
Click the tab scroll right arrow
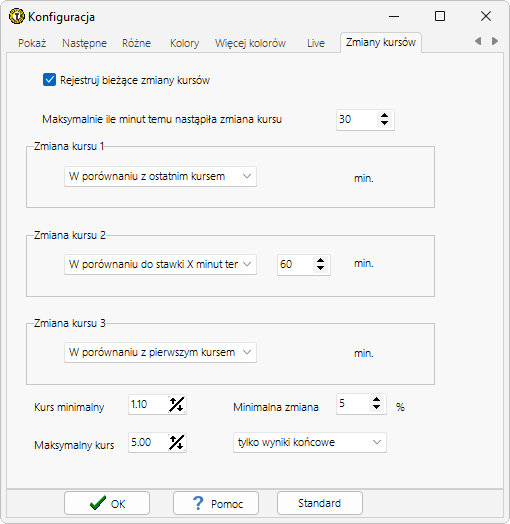pos(495,41)
